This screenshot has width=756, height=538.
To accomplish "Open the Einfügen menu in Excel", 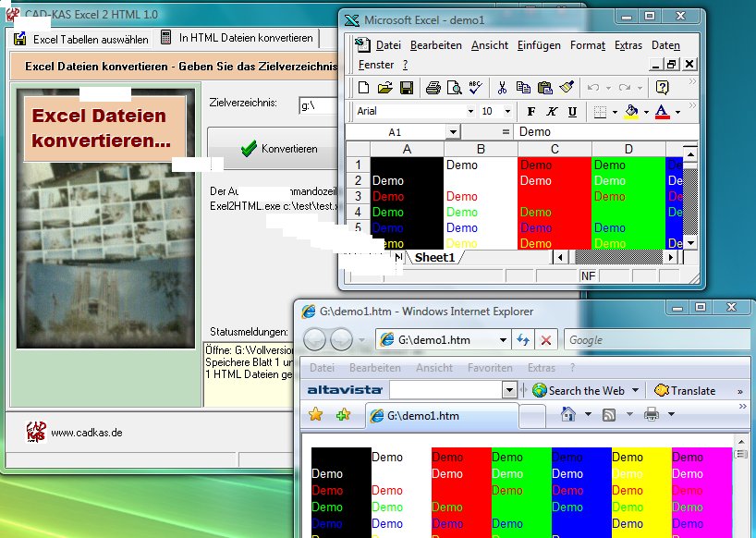I will pos(539,45).
